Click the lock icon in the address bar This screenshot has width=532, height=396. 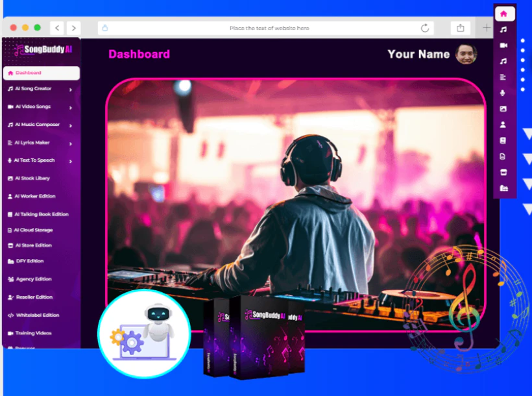click(x=105, y=28)
